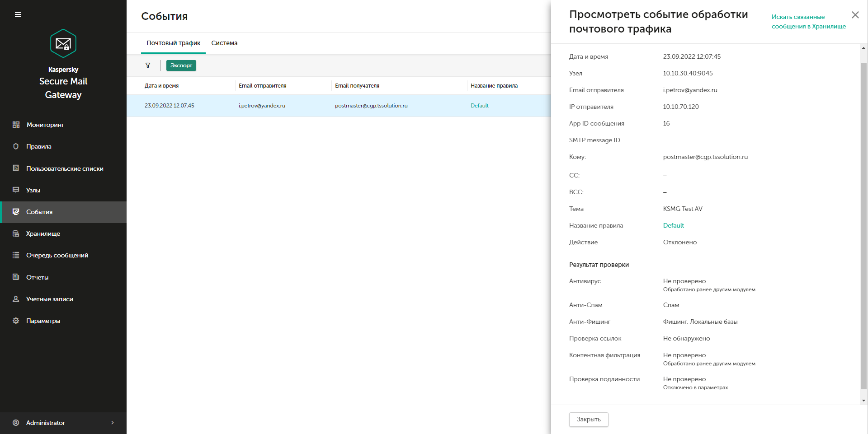Image resolution: width=868 pixels, height=434 pixels.
Task: Click subject value KSMG Test AV
Action: pos(683,209)
